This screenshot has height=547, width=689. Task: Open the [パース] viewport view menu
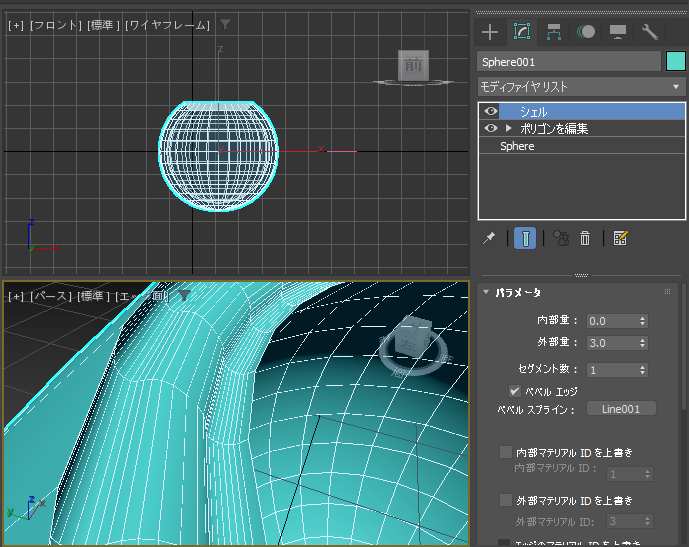[50, 297]
